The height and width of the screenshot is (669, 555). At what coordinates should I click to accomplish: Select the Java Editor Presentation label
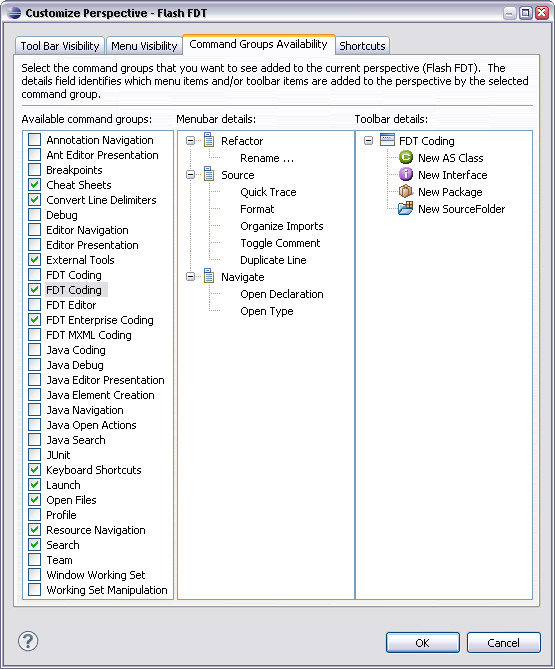(x=105, y=380)
